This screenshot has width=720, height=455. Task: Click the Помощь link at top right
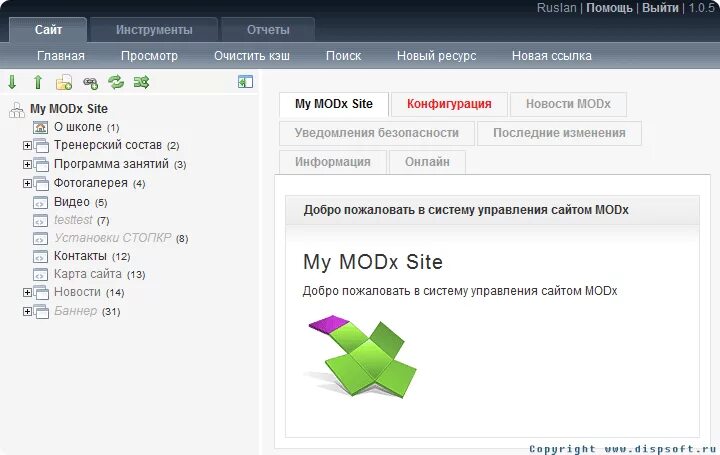click(x=609, y=8)
